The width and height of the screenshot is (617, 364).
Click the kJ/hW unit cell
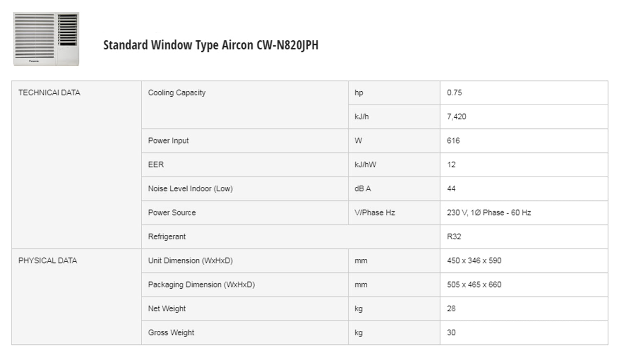365,165
